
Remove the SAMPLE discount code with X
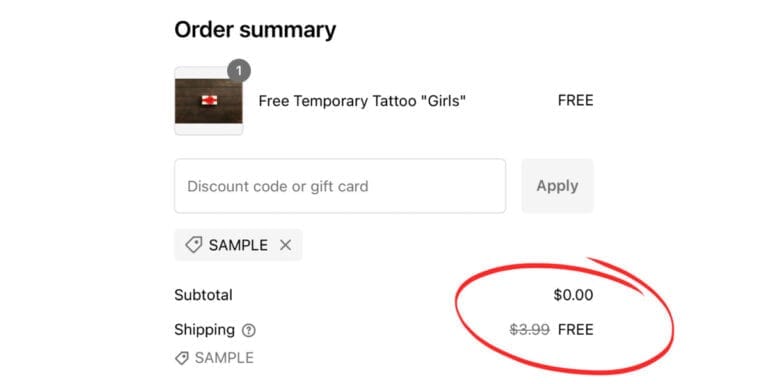(285, 245)
